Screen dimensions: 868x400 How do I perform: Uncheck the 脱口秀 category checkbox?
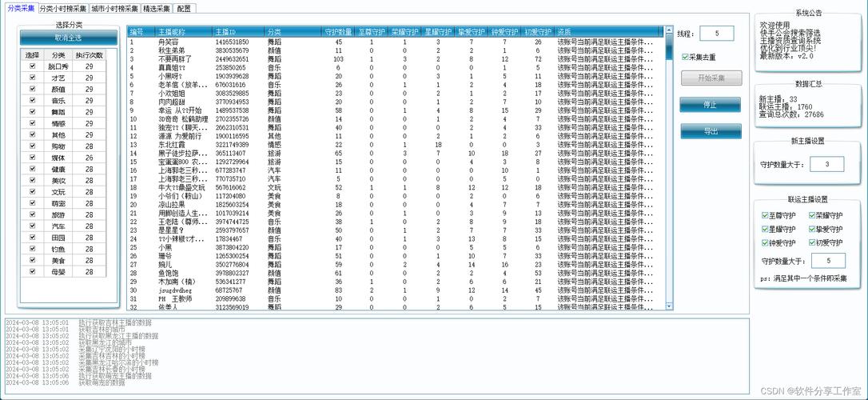(32, 66)
